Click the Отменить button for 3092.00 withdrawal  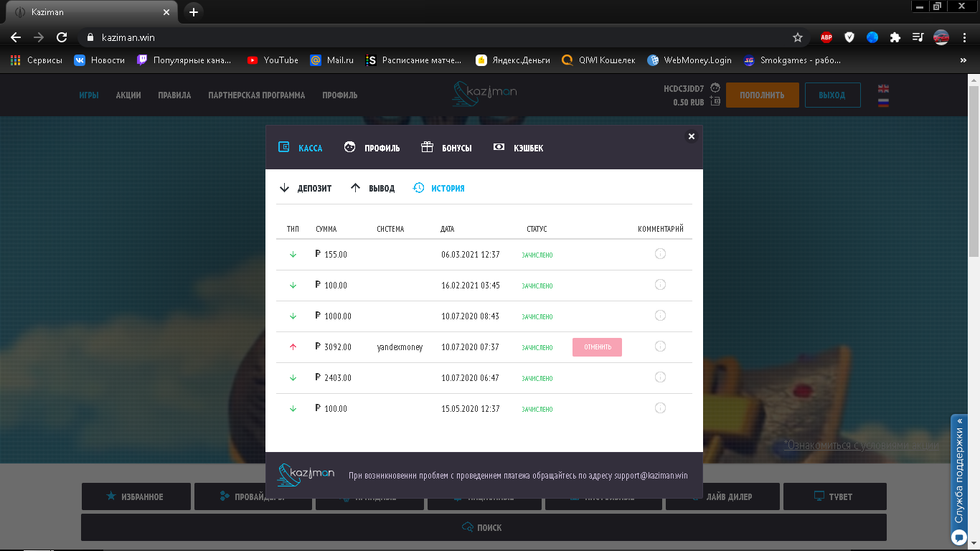[597, 347]
